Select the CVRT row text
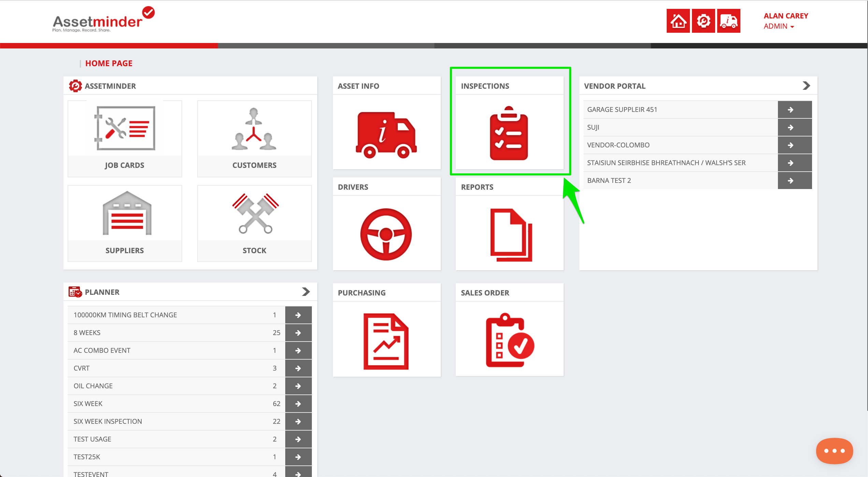Image resolution: width=868 pixels, height=477 pixels. (x=82, y=368)
